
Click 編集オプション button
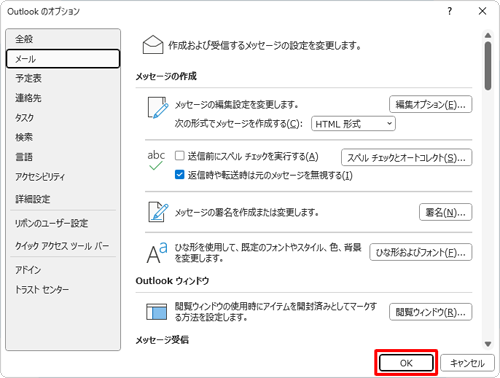click(x=430, y=105)
